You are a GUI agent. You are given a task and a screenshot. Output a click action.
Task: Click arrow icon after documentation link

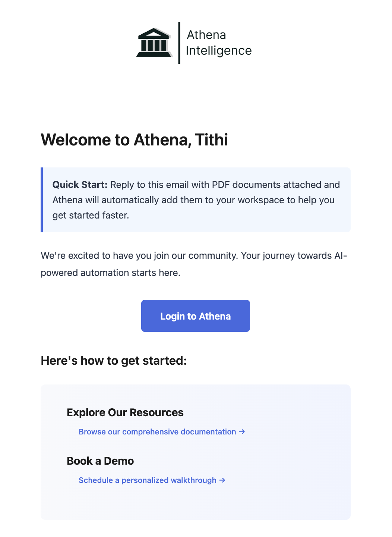(242, 432)
